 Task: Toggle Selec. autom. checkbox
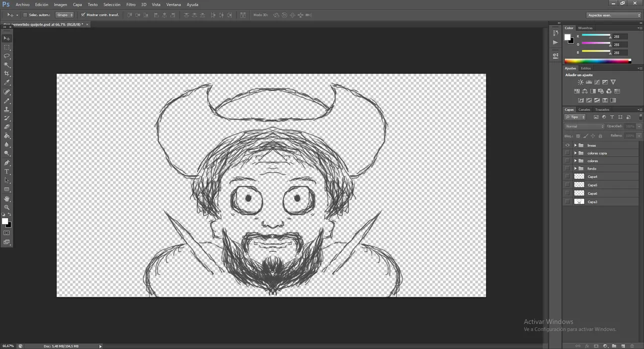pos(25,15)
